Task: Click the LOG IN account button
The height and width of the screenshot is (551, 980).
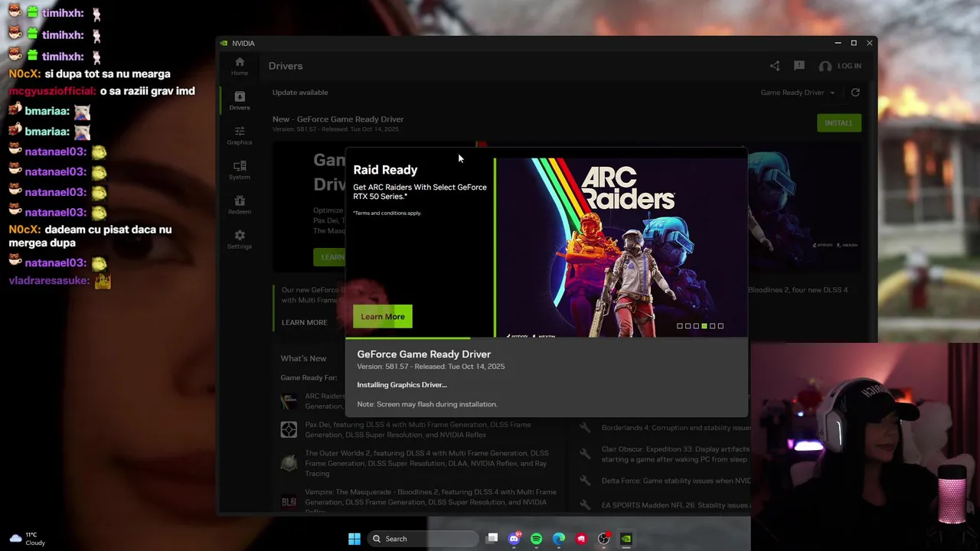Action: tap(841, 66)
